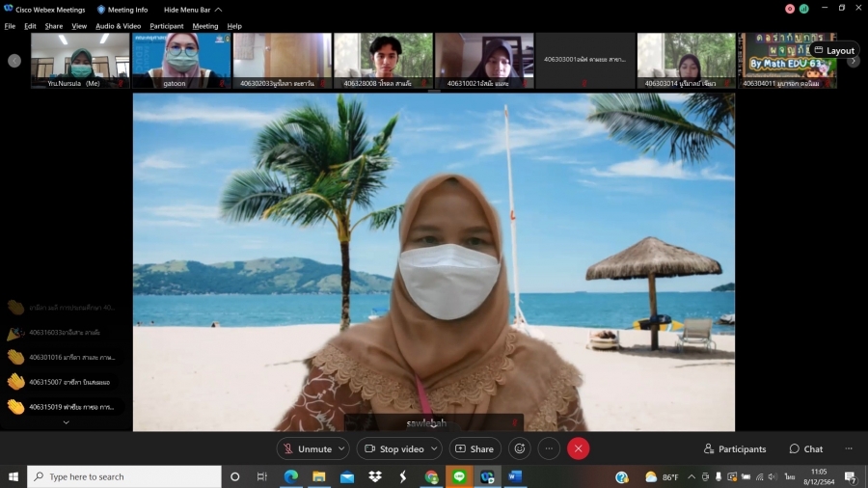The image size is (868, 488).
Task: Click the Layout button
Action: (833, 50)
